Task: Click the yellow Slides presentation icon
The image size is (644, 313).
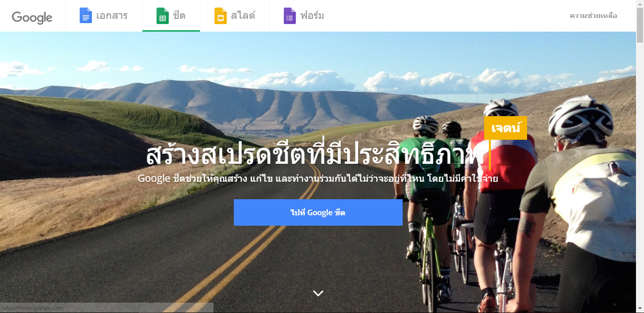Action: point(221,16)
